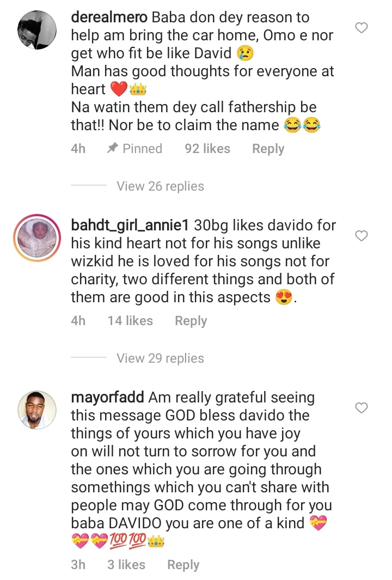Expand View 29 replies

[x=160, y=358]
